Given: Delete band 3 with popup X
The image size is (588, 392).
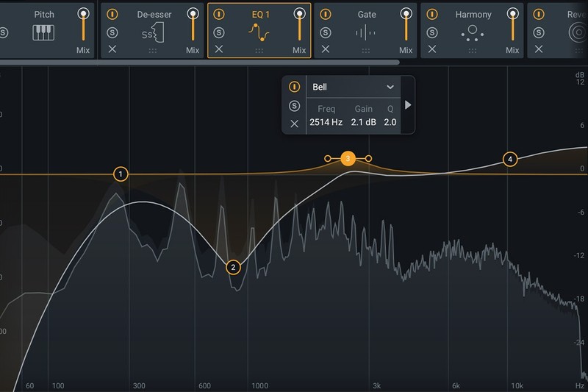Looking at the screenshot, I should (x=295, y=124).
